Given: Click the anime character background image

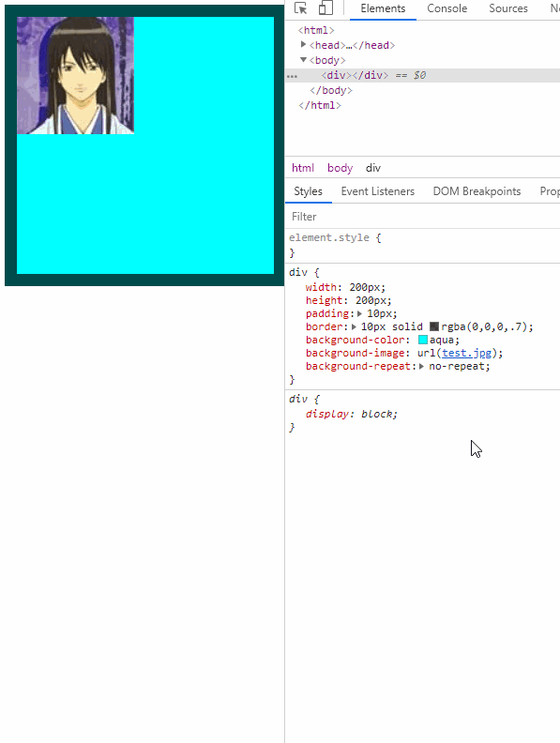Looking at the screenshot, I should click(75, 75).
